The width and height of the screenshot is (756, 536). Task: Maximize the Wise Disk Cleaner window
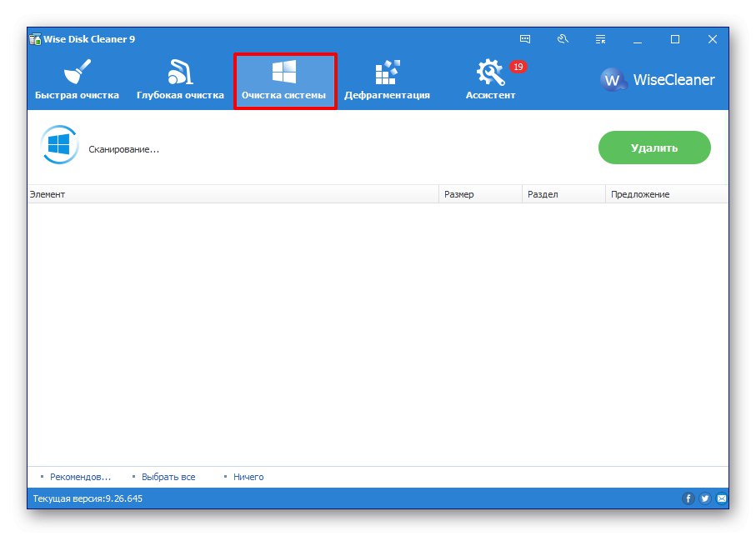coord(675,39)
